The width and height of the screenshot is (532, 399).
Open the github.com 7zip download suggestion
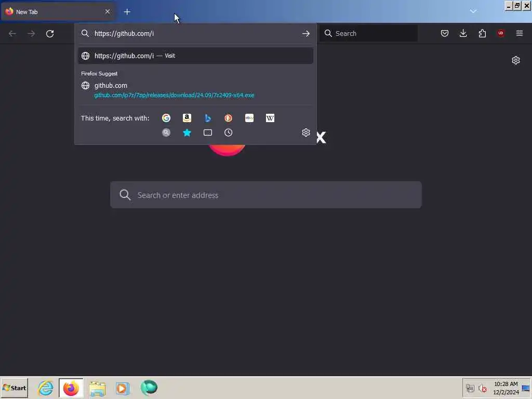click(195, 90)
